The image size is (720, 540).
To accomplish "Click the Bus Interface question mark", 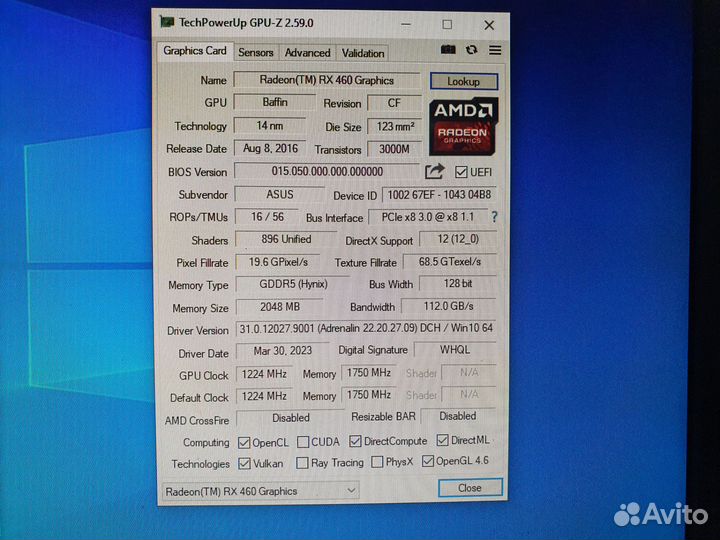I will point(494,216).
